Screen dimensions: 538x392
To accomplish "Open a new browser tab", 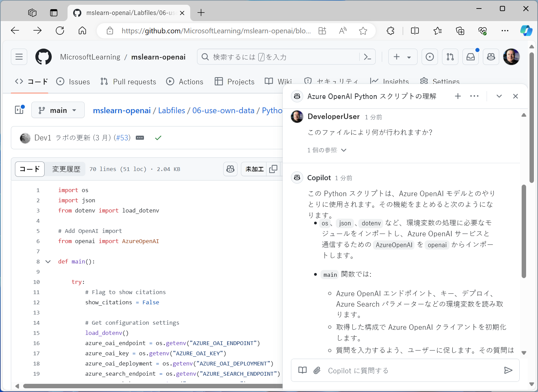I will 201,13.
